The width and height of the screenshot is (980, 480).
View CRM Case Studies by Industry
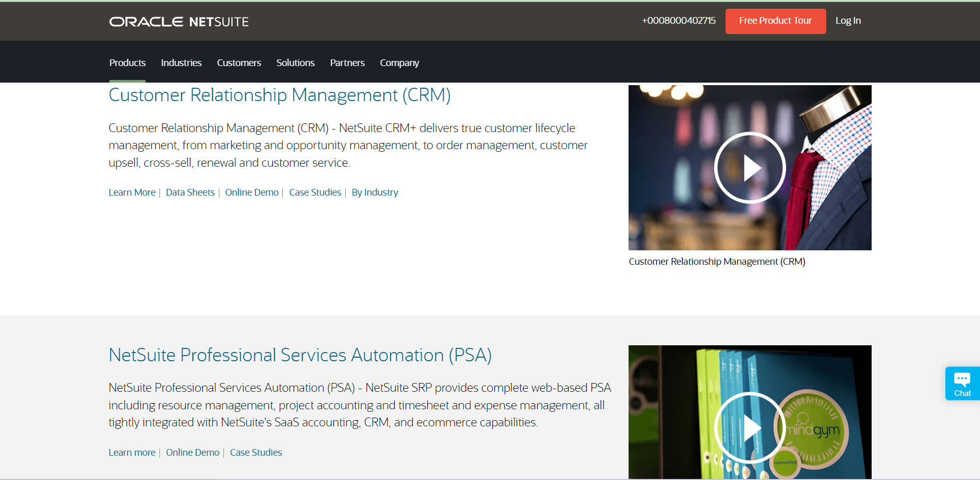point(375,192)
